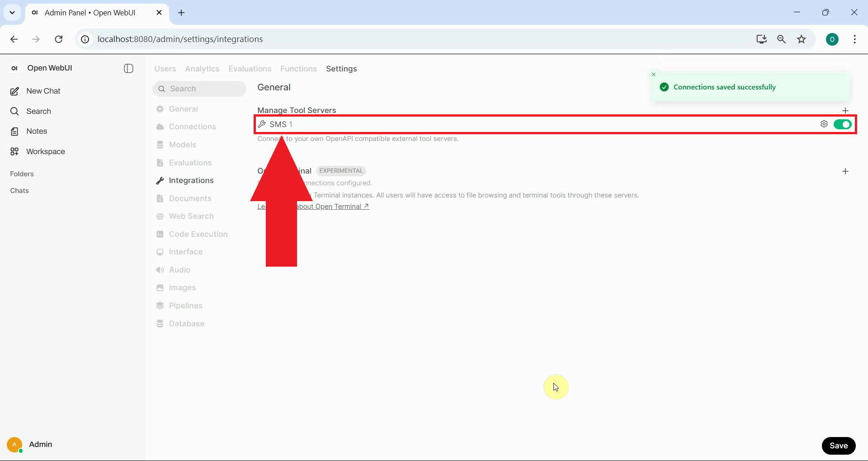The height and width of the screenshot is (461, 868).
Task: Reload the current page
Action: (59, 39)
